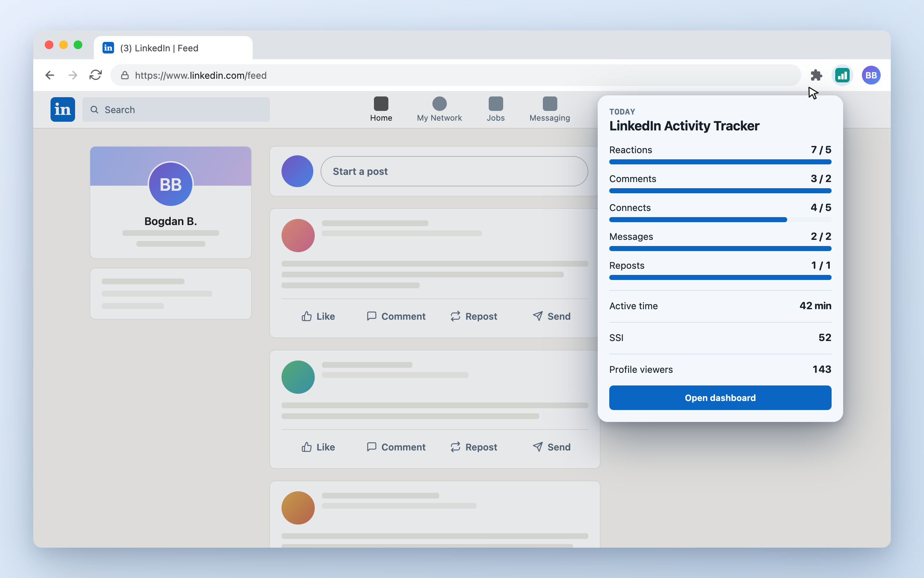The height and width of the screenshot is (578, 924).
Task: Click the Connects label in the popup
Action: click(629, 208)
